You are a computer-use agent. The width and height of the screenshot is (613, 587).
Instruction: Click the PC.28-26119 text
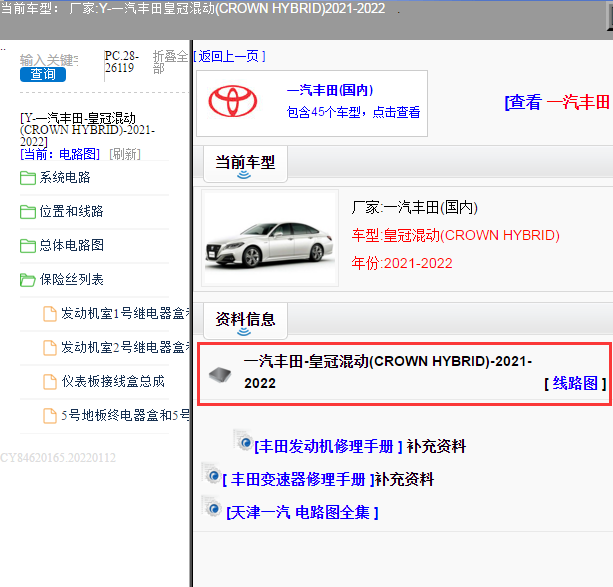(121, 62)
